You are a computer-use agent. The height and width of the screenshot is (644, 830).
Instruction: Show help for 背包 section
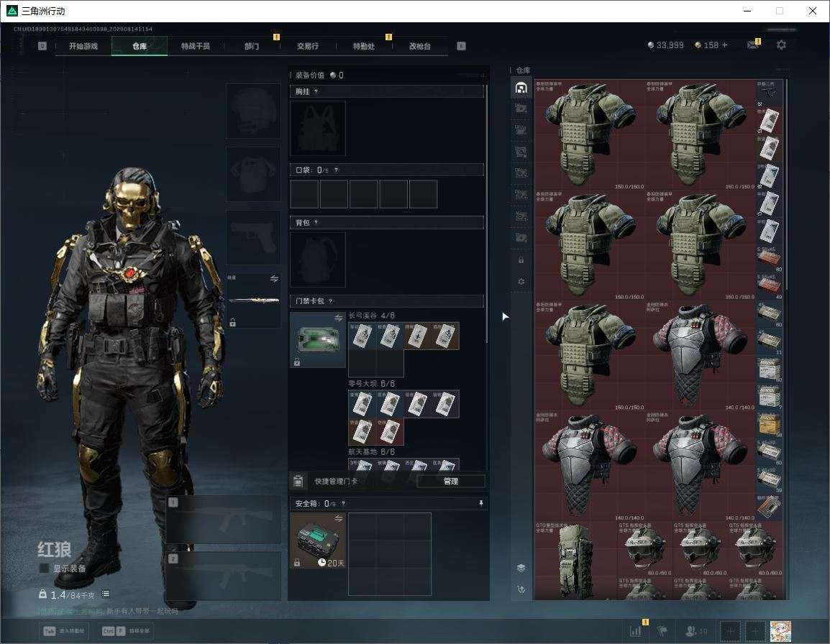point(316,222)
